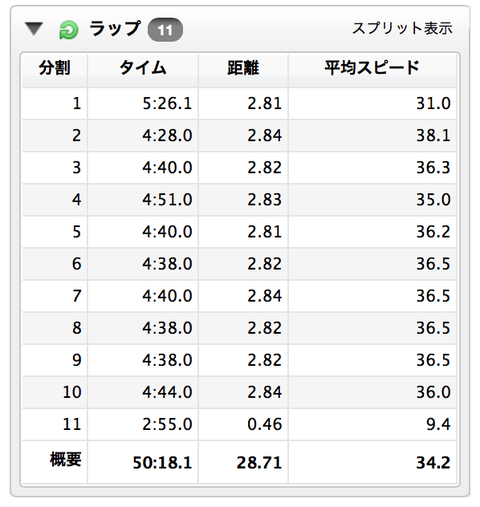Select lap 10 row with time 4:44.0

click(239, 392)
